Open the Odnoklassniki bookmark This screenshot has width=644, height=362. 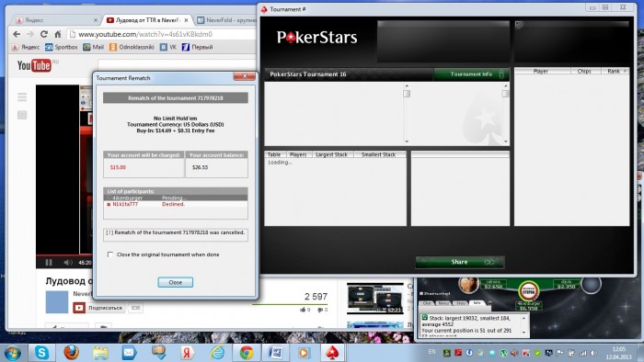pyautogui.click(x=132, y=47)
